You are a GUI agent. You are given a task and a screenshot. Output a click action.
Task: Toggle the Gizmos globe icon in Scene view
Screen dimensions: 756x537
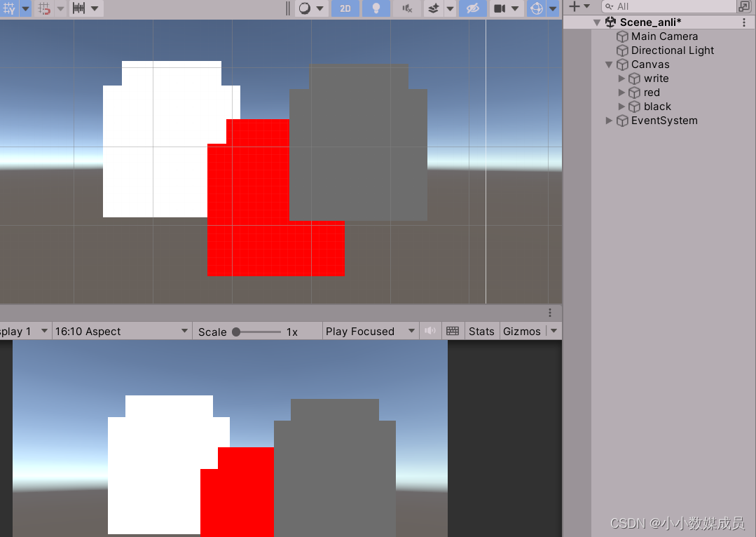pyautogui.click(x=537, y=8)
